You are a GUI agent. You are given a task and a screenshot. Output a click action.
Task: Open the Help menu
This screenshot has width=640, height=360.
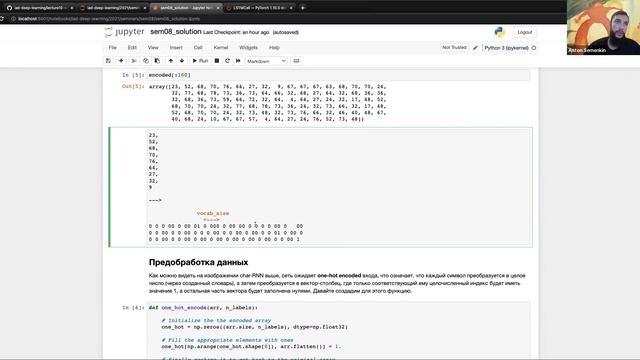pyautogui.click(x=274, y=47)
